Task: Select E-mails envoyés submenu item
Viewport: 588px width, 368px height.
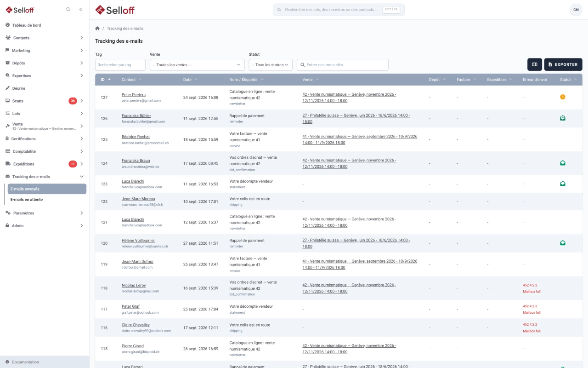Action: (47, 189)
